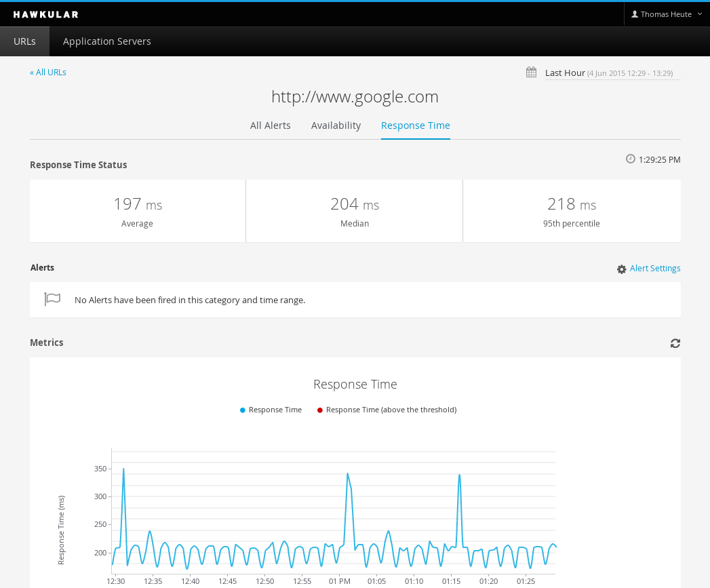Click the Metrics section heading
Image resolution: width=710 pixels, height=588 pixels.
47,342
